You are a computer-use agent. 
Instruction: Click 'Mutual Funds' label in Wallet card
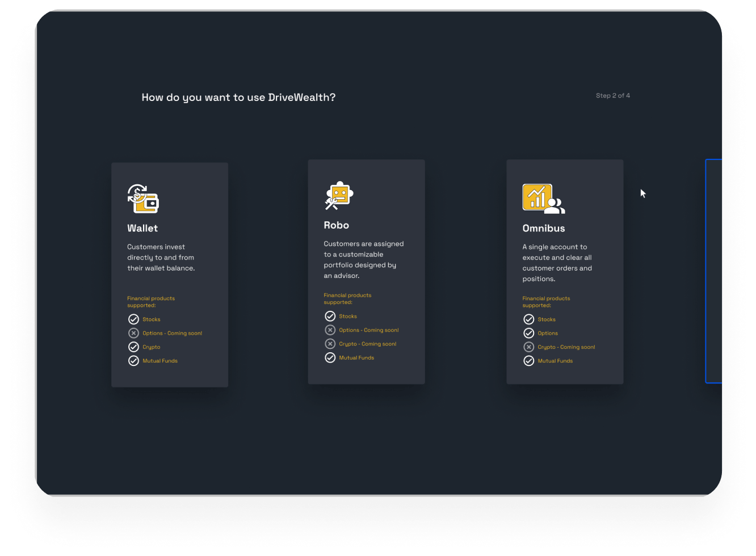[x=160, y=361]
